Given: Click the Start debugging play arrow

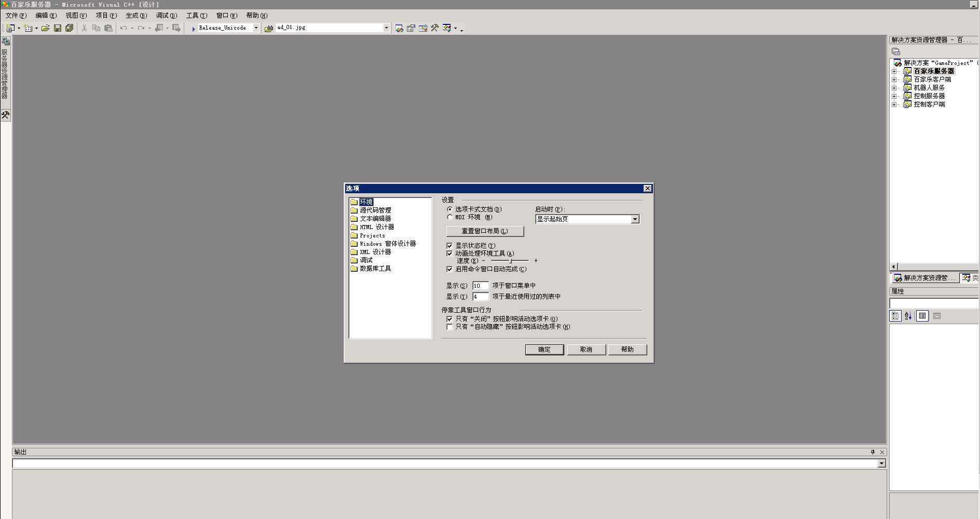Looking at the screenshot, I should pos(193,29).
